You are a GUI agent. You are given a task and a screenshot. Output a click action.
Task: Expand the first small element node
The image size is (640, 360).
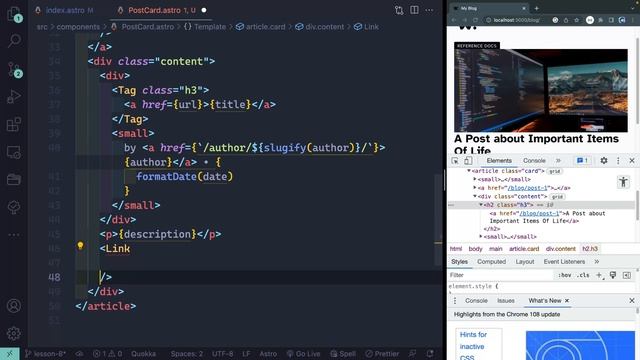click(475, 179)
